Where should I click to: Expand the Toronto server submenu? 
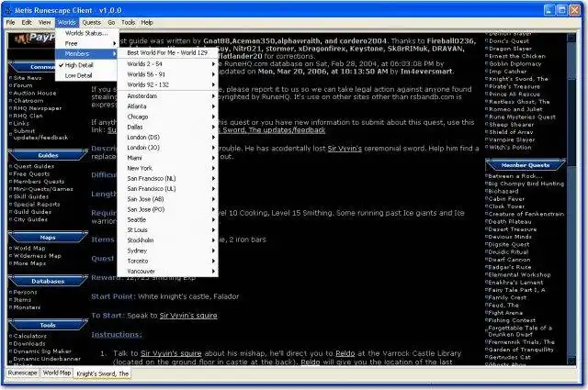click(x=167, y=262)
